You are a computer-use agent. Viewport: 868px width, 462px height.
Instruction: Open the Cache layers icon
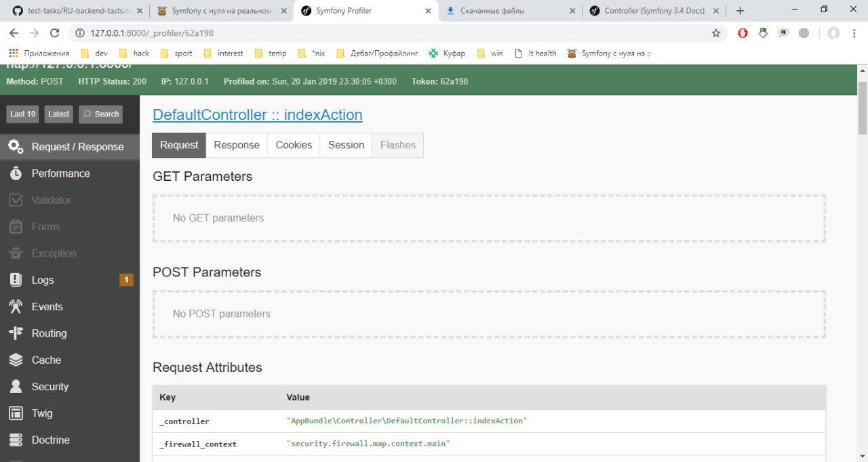[x=16, y=360]
